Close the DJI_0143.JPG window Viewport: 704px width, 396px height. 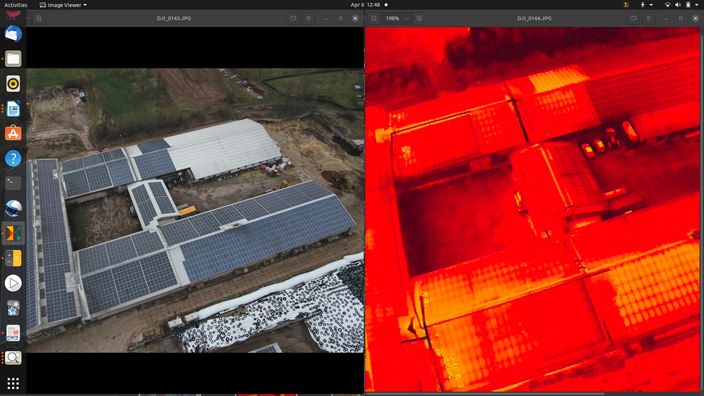tap(355, 18)
